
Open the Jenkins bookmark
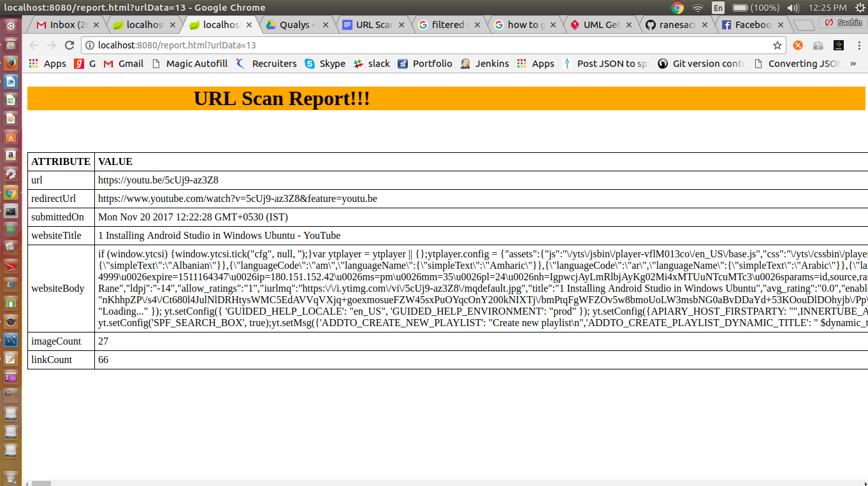coord(485,64)
